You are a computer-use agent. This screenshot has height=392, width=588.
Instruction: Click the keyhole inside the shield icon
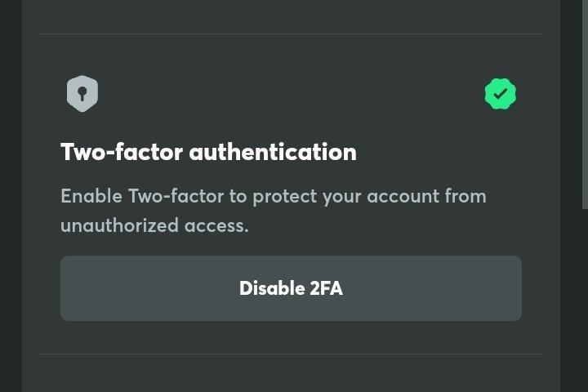pos(82,93)
